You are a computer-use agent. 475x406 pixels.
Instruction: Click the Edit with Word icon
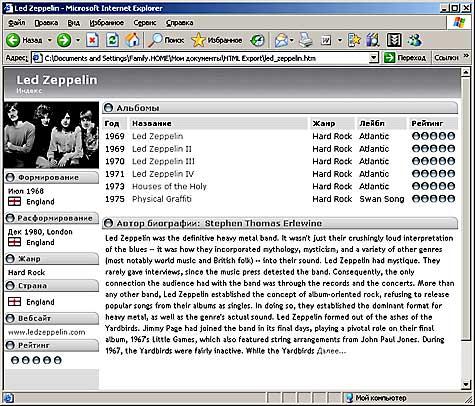click(326, 40)
